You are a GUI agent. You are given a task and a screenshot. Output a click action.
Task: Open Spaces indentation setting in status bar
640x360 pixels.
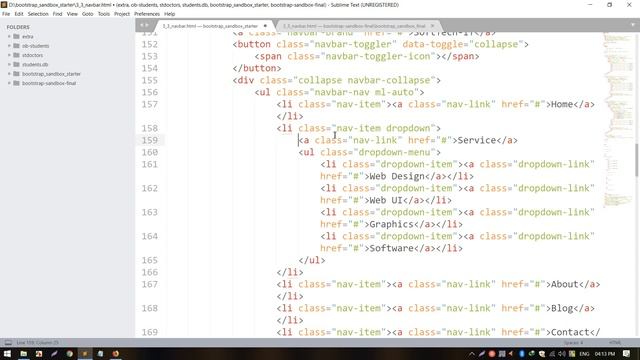[573, 342]
